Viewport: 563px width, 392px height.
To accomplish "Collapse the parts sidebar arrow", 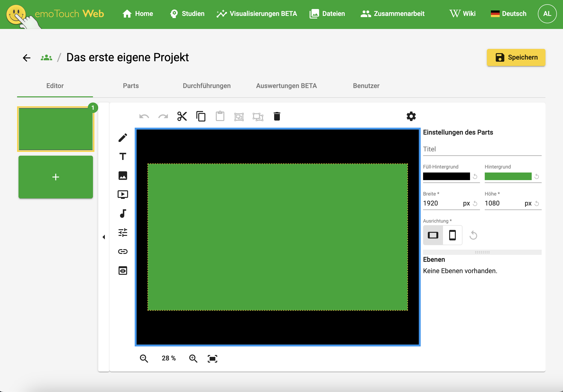I will click(104, 237).
